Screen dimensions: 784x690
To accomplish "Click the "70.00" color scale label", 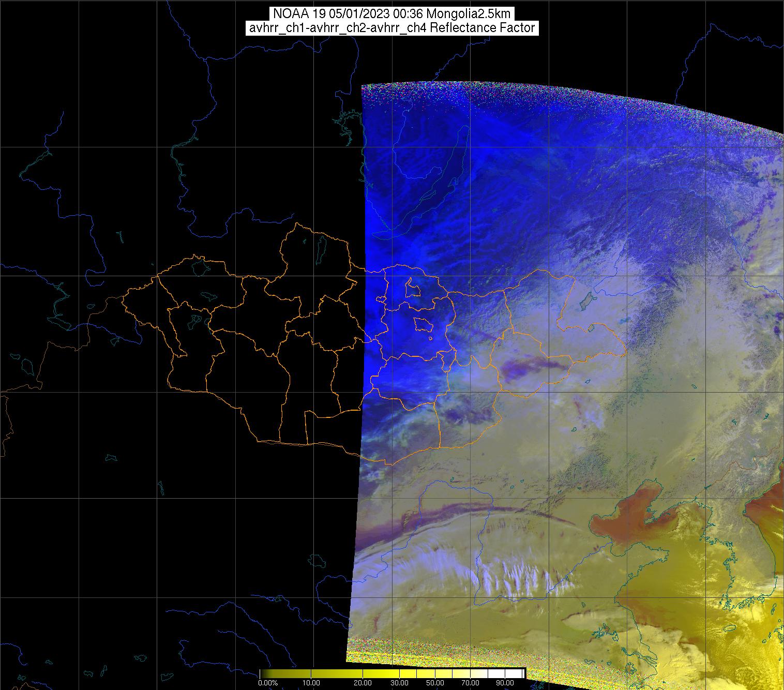I will pos(471,683).
